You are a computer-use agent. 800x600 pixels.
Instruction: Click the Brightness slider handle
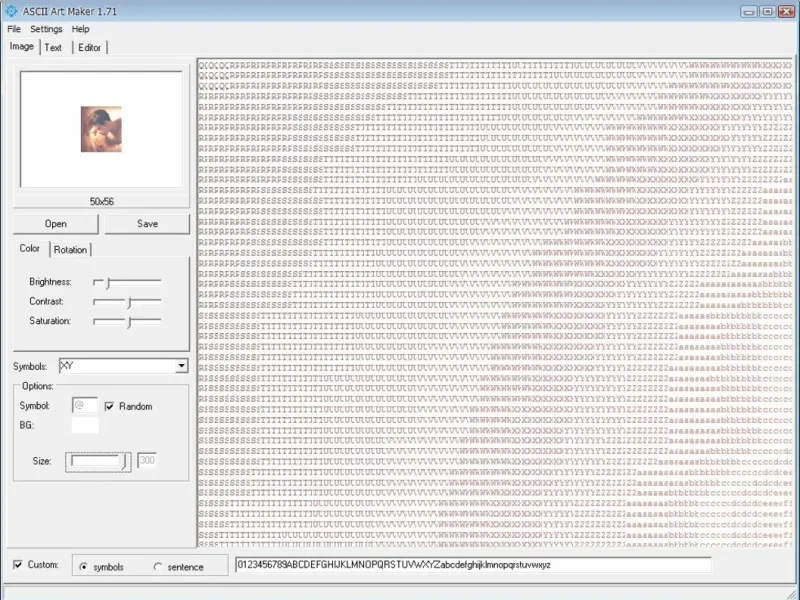tap(109, 282)
